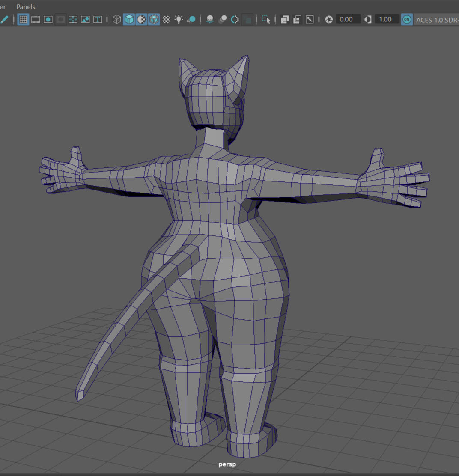Open the ACES 1.0 SDR view transform dropdown
This screenshot has width=459, height=476.
[437, 19]
